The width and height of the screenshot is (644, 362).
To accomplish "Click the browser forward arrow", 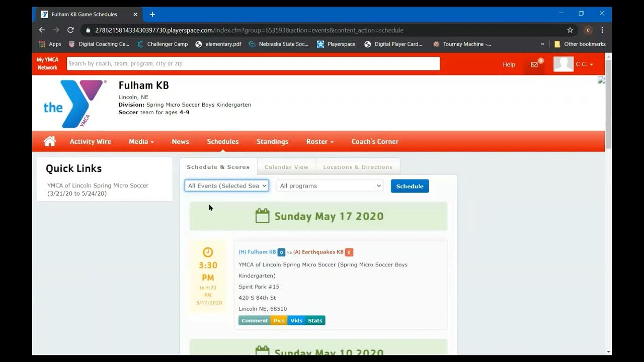I will [x=56, y=30].
